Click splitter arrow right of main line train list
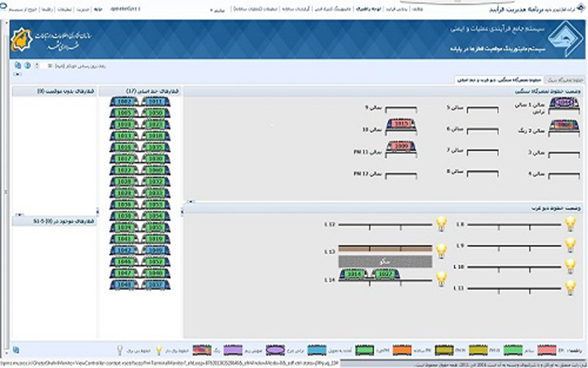 (182, 210)
